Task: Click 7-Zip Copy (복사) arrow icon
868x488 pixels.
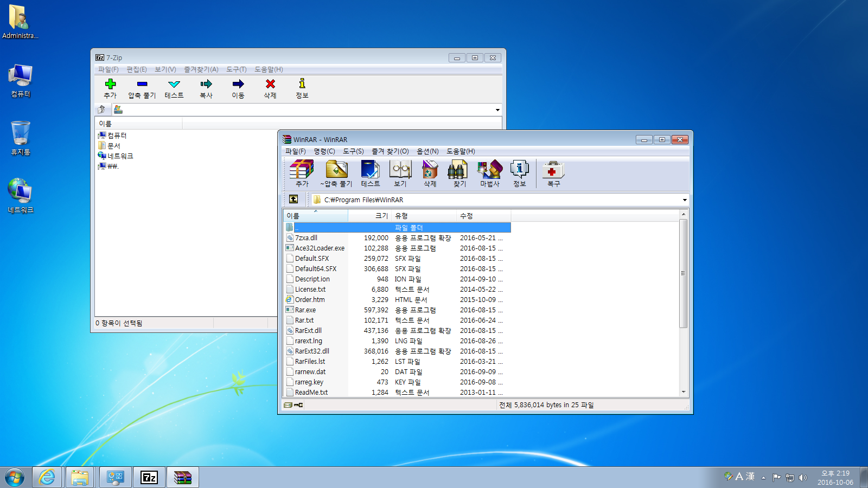Action: (x=206, y=88)
